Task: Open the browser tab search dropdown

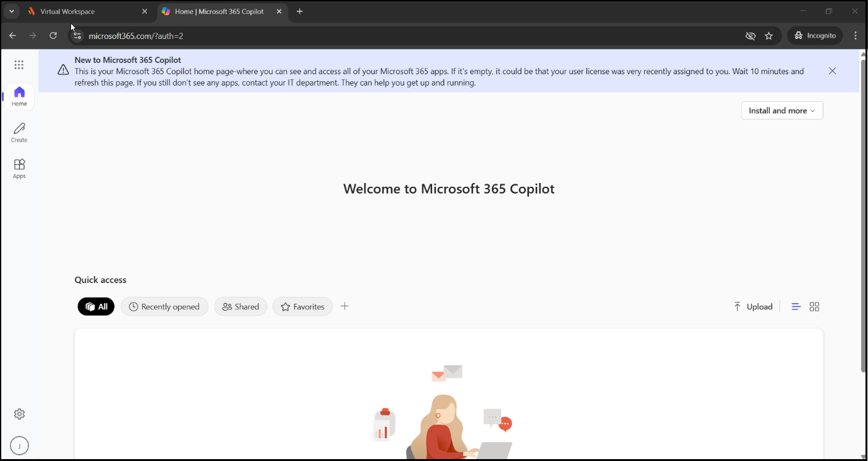Action: tap(11, 11)
